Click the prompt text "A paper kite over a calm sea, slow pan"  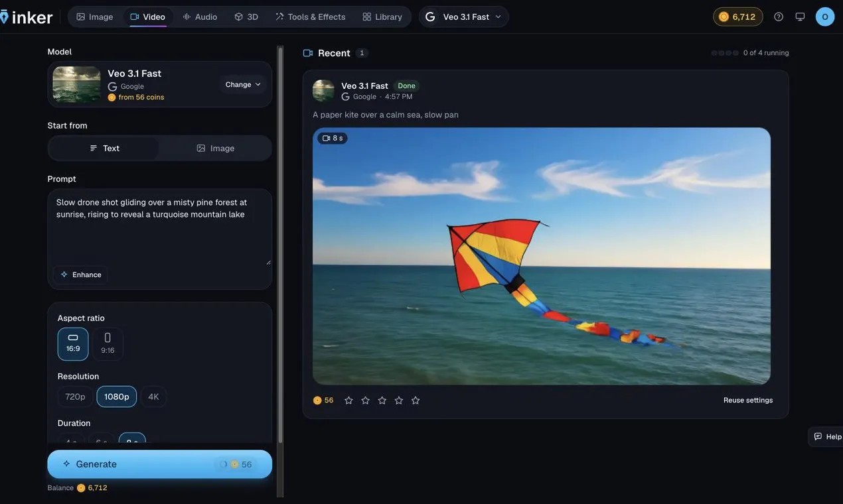(386, 115)
